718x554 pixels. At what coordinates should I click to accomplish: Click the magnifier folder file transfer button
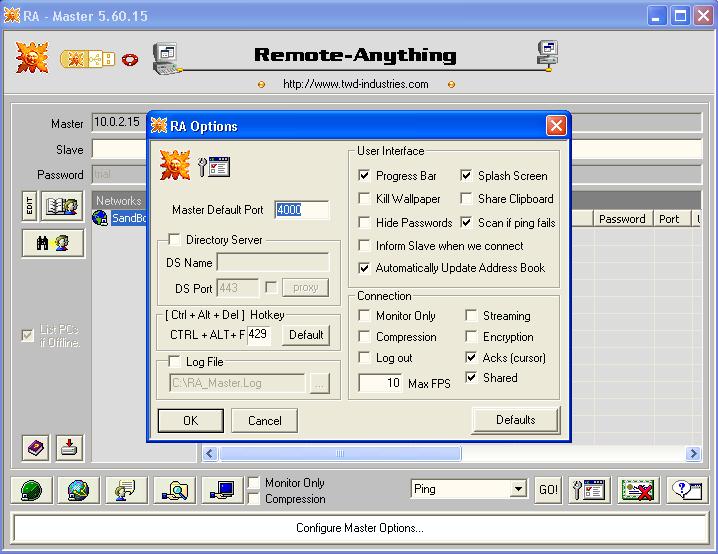(174, 490)
